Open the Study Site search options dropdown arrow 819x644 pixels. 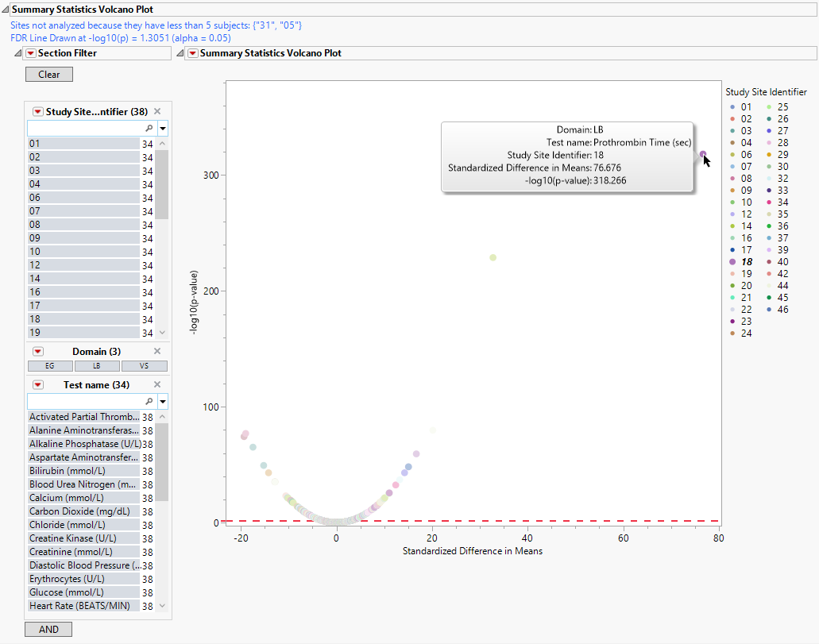(163, 128)
